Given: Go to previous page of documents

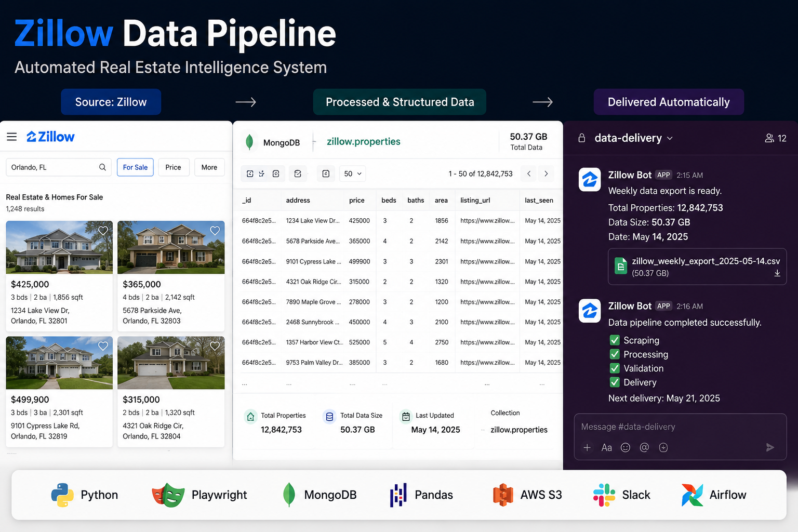Looking at the screenshot, I should pos(529,174).
